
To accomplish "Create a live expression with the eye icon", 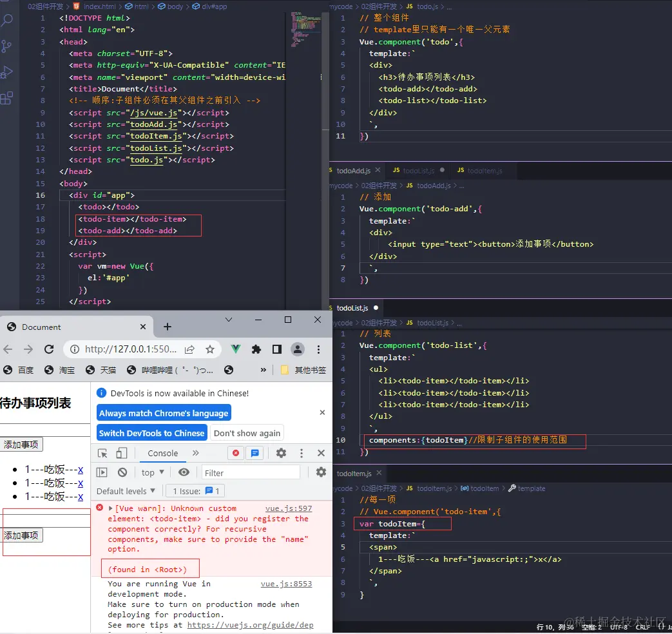I will (x=184, y=472).
